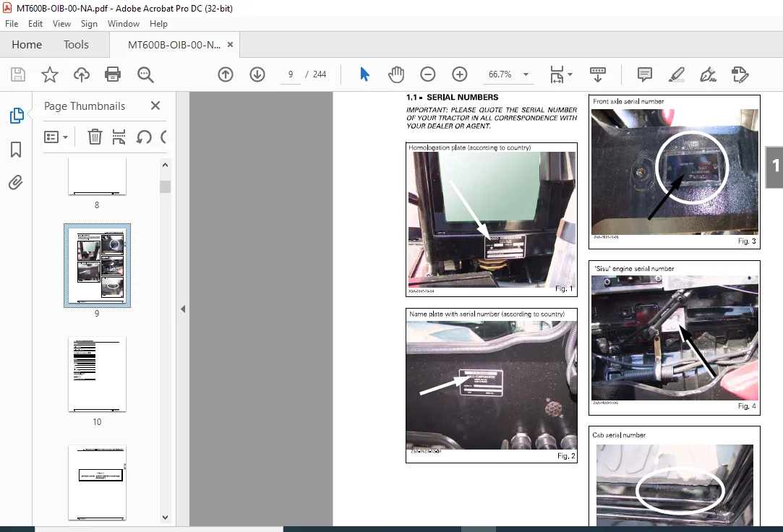Screen dimensions: 783x532
Task: Open the Window menu
Action: click(124, 23)
